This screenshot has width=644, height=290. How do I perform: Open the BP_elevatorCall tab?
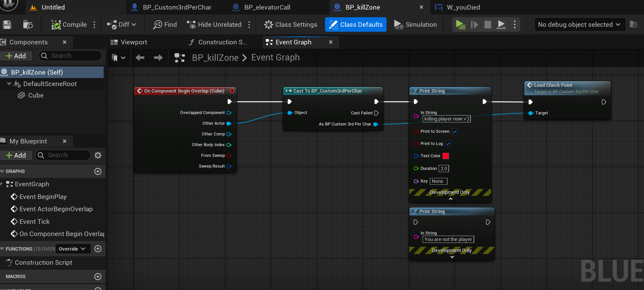[x=267, y=7]
